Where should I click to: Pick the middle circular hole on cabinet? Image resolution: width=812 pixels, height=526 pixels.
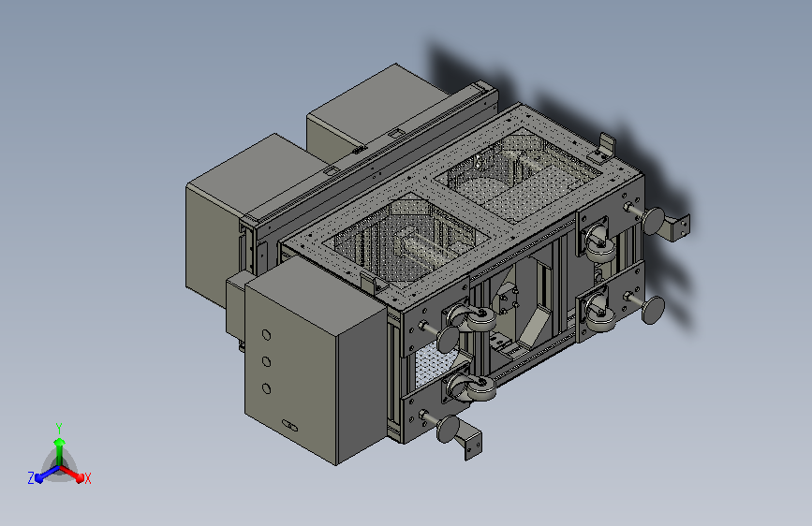[266, 362]
